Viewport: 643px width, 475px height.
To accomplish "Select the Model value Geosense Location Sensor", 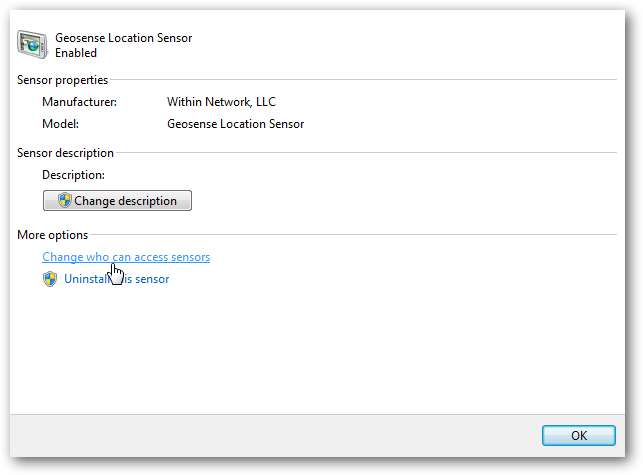I will click(x=235, y=124).
